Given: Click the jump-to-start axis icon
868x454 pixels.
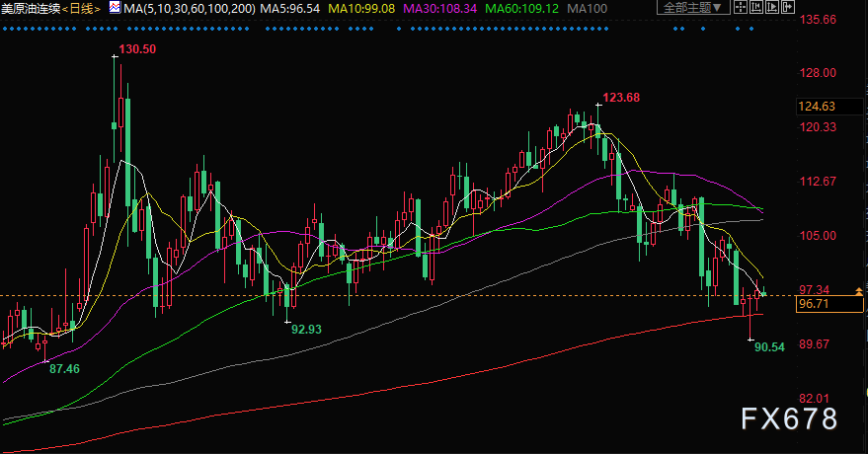Looking at the screenshot, I should pyautogui.click(x=756, y=7).
